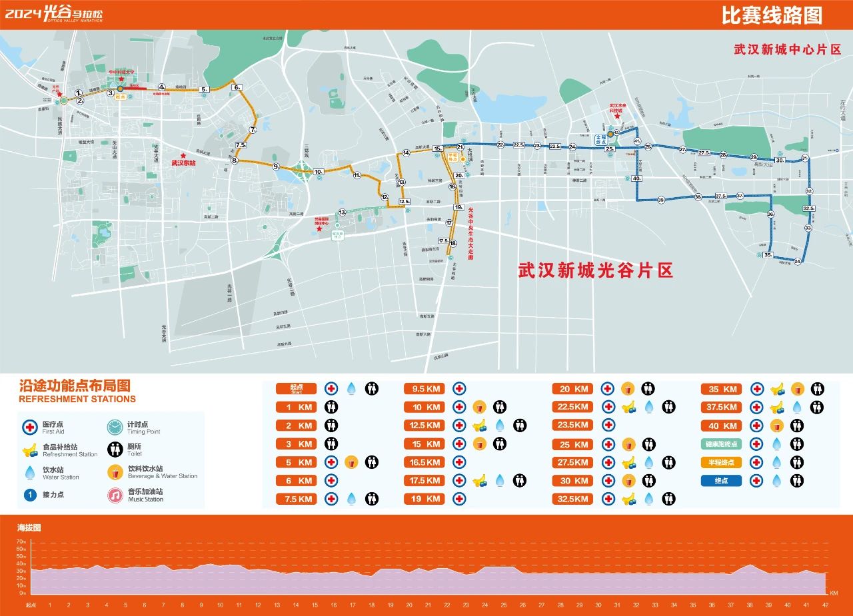
Task: Click the relay point number 1 legend icon
Action: [29, 495]
